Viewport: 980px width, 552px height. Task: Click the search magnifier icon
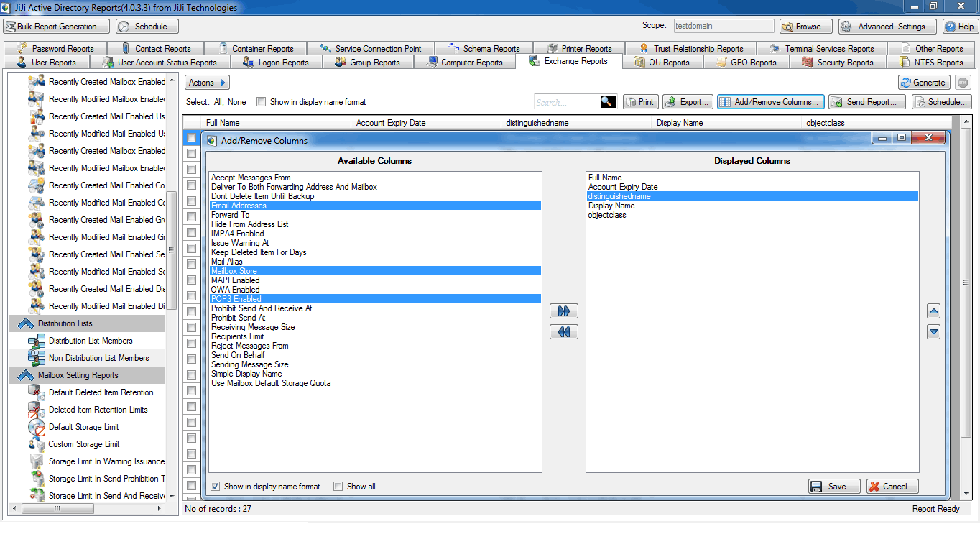tap(609, 102)
